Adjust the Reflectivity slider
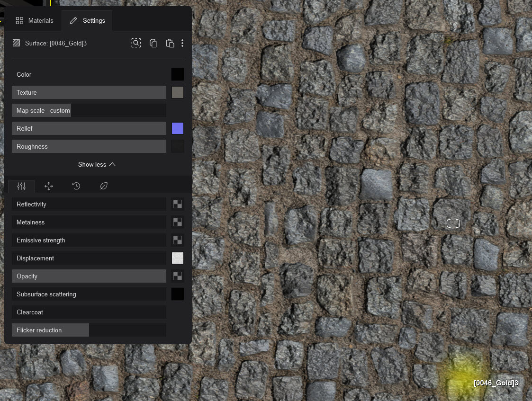Viewport: 532px width, 401px height. pyautogui.click(x=89, y=205)
